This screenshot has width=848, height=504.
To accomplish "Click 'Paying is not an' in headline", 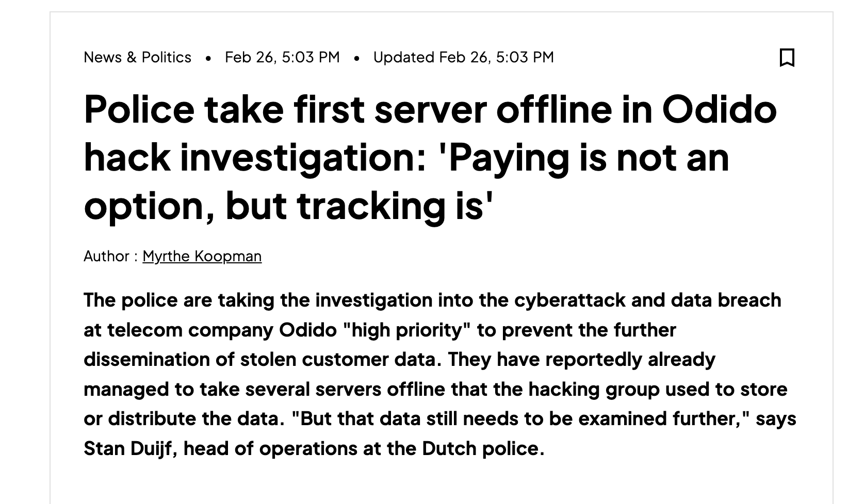I will coord(589,157).
